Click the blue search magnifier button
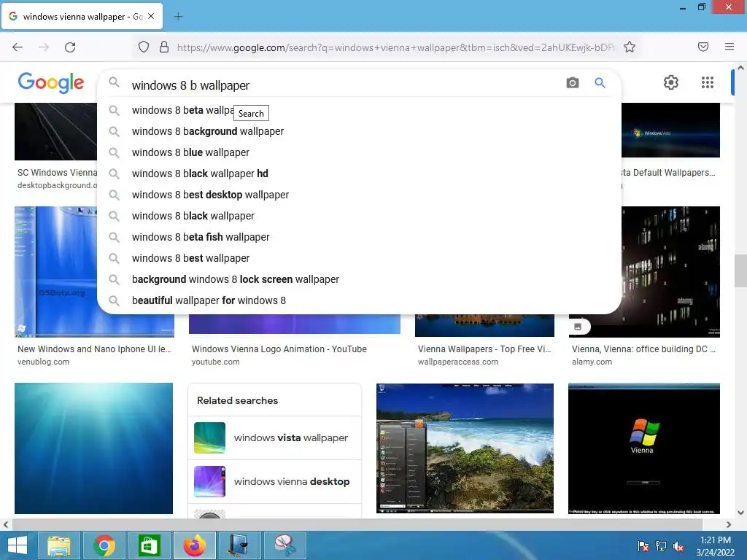Viewport: 747px width, 560px height. pyautogui.click(x=600, y=83)
